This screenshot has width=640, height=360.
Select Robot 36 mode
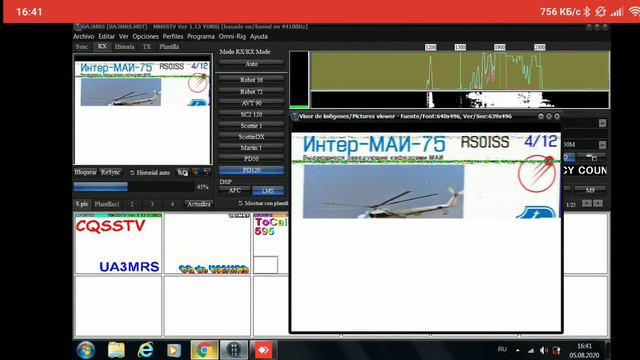[x=251, y=80]
